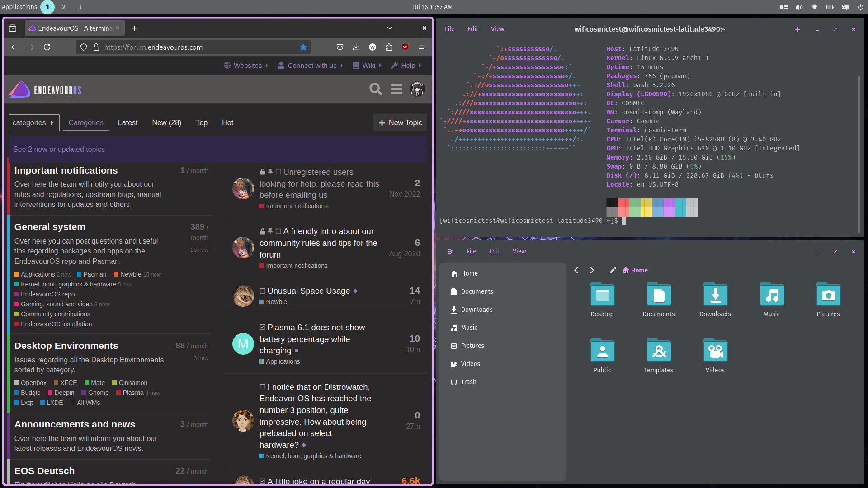Viewport: 868px width, 488px height.
Task: Open the Downloads folder icon
Action: click(715, 296)
